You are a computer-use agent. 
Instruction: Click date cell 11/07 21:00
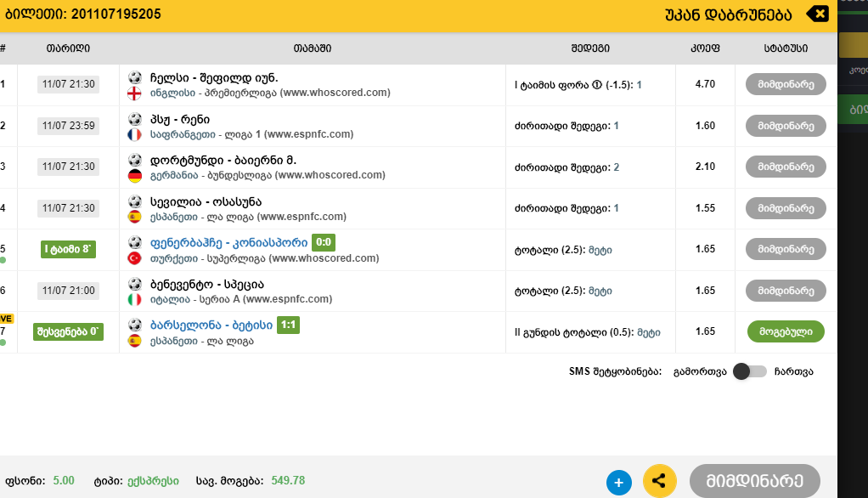coord(68,291)
